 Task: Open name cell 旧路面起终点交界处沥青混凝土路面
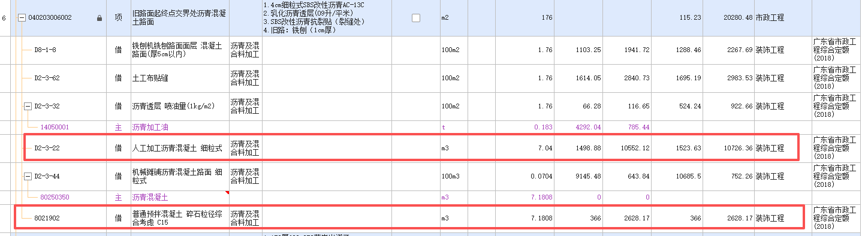point(180,18)
